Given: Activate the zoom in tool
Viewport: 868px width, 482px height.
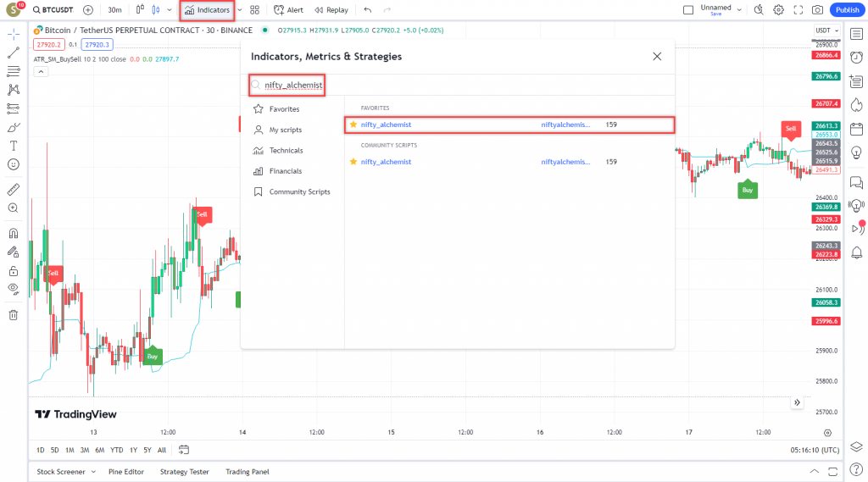Looking at the screenshot, I should tap(14, 208).
